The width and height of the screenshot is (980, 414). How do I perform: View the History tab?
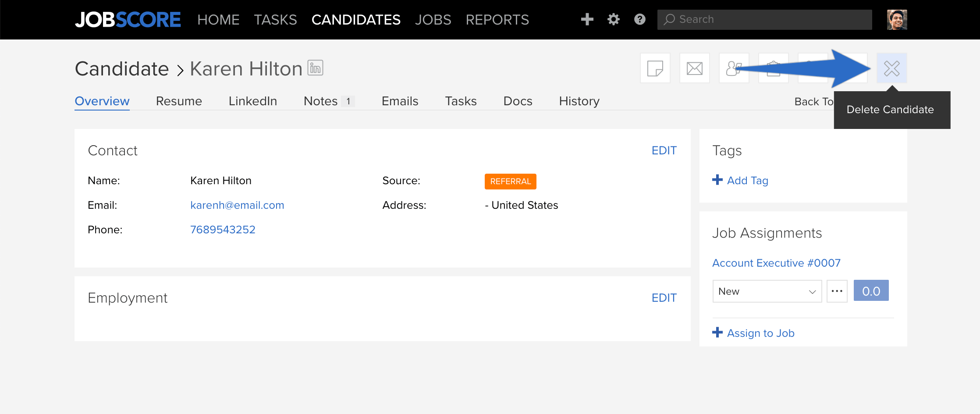579,101
